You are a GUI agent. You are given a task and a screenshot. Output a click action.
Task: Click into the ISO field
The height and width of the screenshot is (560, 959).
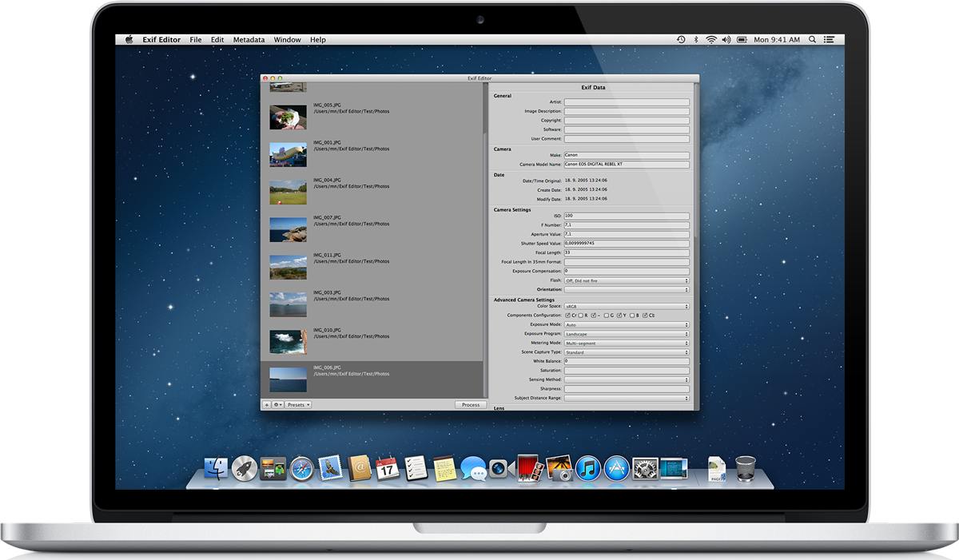click(x=627, y=216)
